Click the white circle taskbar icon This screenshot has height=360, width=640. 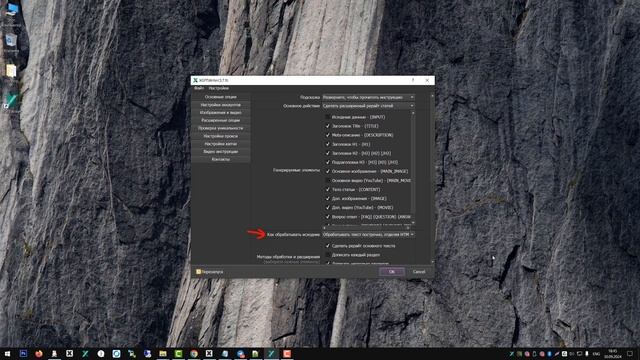click(x=101, y=353)
